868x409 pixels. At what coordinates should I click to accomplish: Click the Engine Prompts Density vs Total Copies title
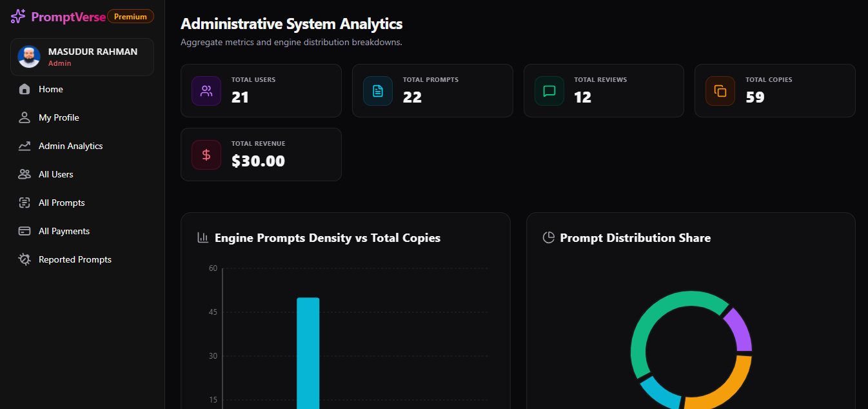(x=328, y=238)
